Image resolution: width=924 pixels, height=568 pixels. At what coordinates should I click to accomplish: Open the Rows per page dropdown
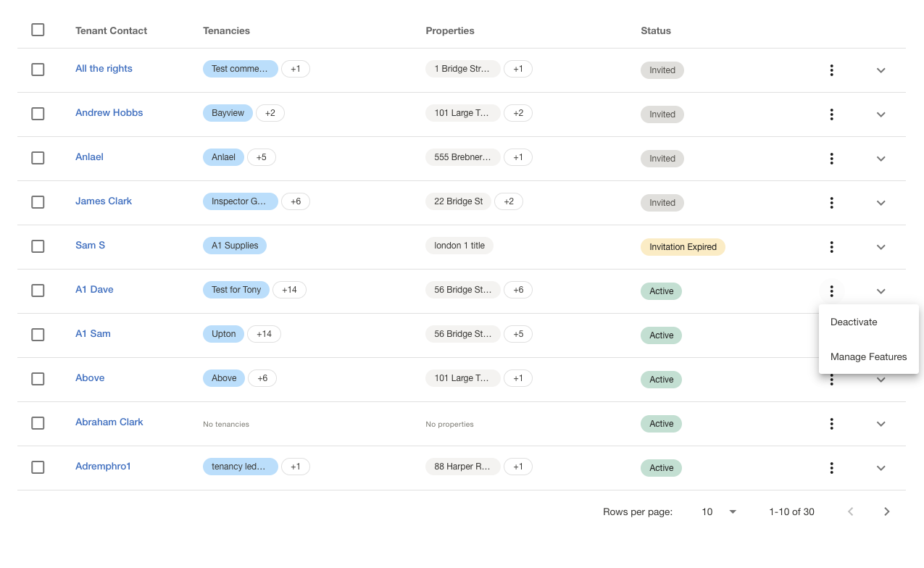point(718,511)
